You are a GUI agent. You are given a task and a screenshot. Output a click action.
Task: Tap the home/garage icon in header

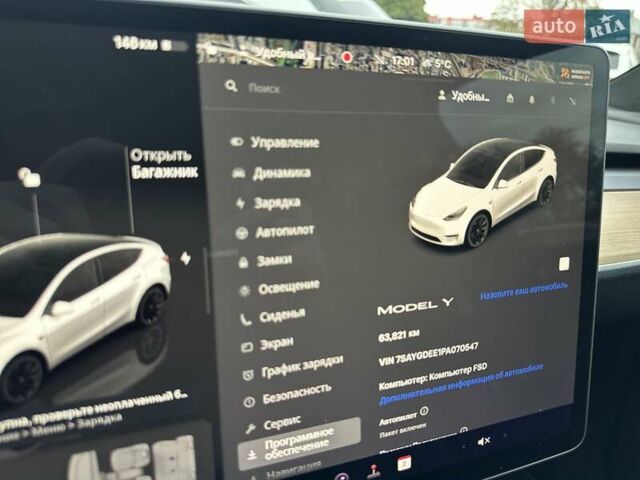tap(510, 98)
